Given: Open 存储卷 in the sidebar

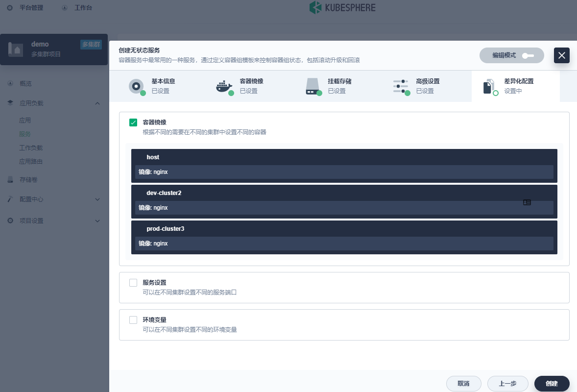Looking at the screenshot, I should tap(28, 180).
